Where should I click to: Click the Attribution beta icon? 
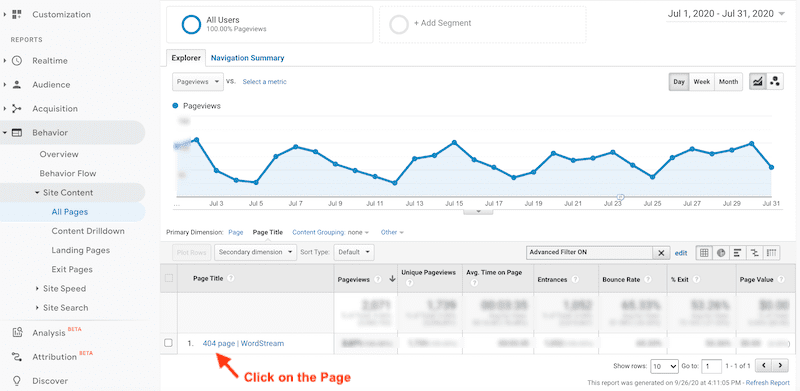(x=17, y=357)
